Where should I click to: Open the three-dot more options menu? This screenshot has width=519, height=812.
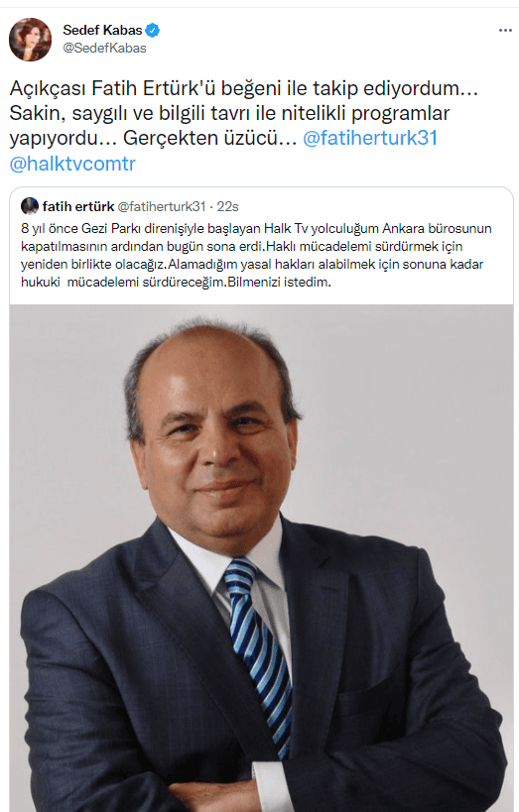(x=505, y=31)
